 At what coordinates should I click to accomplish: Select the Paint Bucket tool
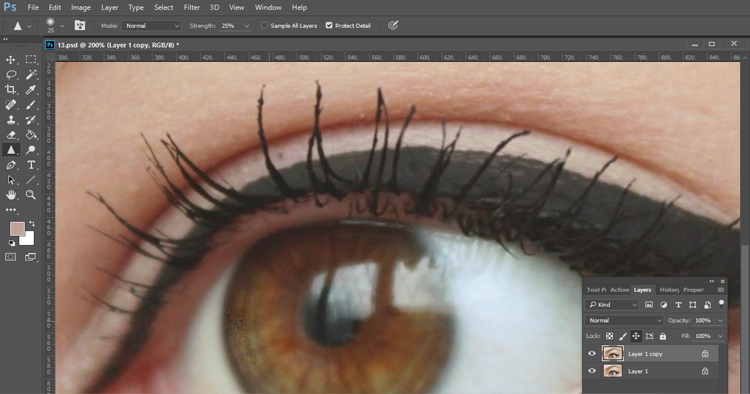(x=31, y=135)
